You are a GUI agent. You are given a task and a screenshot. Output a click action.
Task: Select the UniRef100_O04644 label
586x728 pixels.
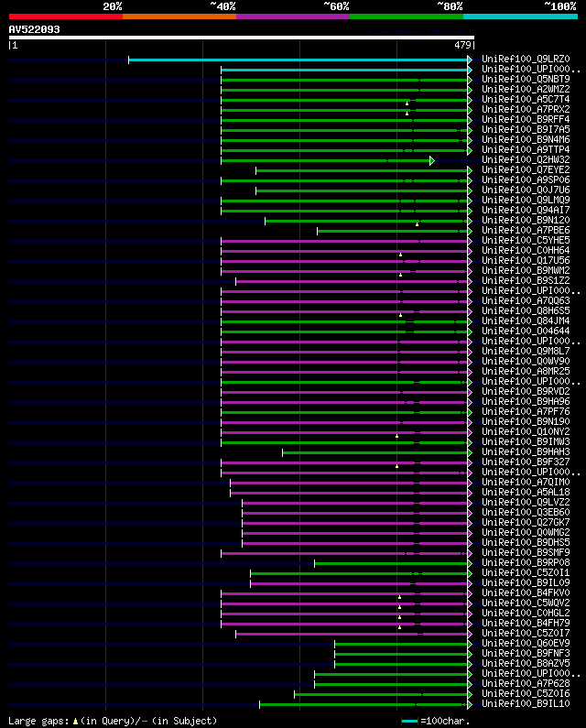[x=526, y=331]
